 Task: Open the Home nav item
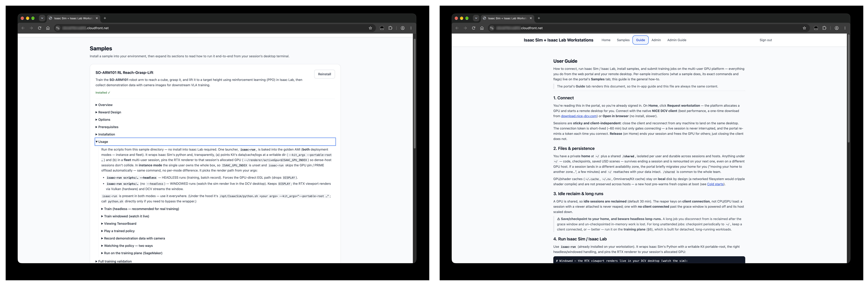coord(606,40)
